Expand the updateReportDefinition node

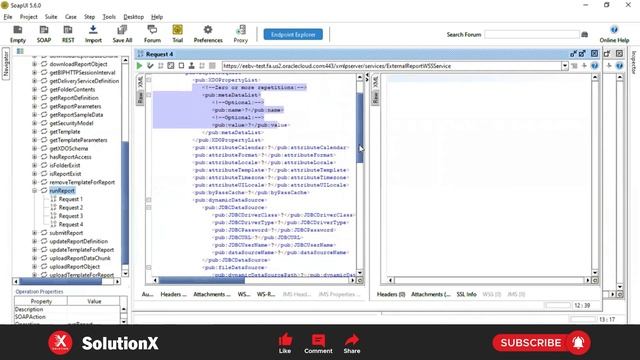tap(35, 241)
